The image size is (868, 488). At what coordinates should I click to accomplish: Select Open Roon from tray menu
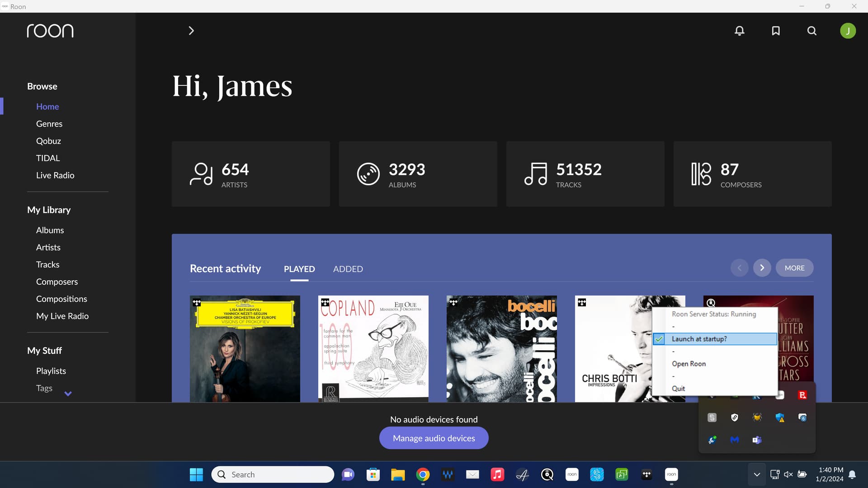(689, 364)
